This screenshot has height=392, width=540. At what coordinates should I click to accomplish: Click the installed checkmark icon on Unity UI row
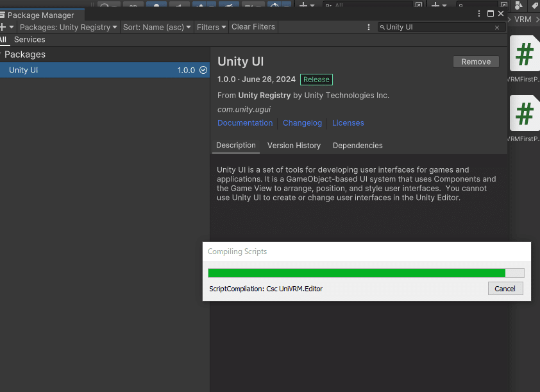[203, 71]
